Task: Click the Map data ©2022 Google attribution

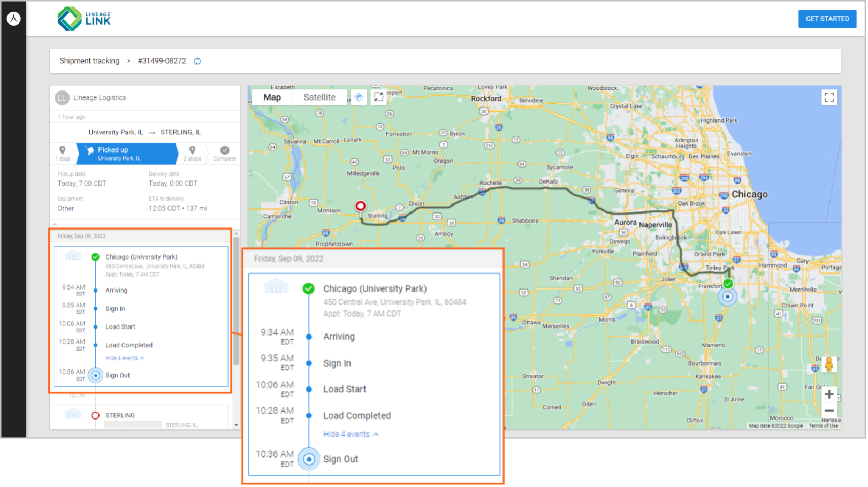Action: point(775,426)
